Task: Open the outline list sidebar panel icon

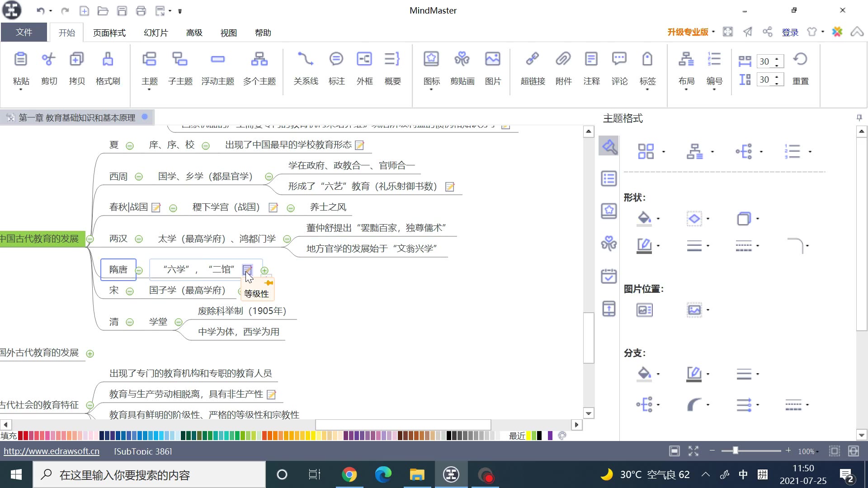Action: pyautogui.click(x=609, y=178)
